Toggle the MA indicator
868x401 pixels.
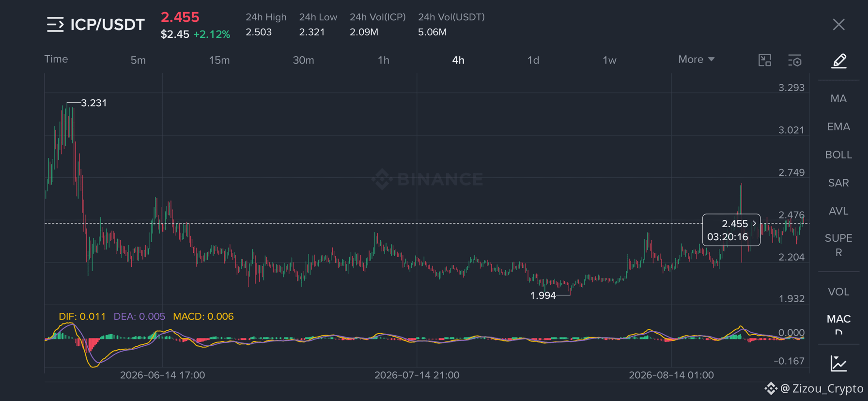[x=838, y=99]
